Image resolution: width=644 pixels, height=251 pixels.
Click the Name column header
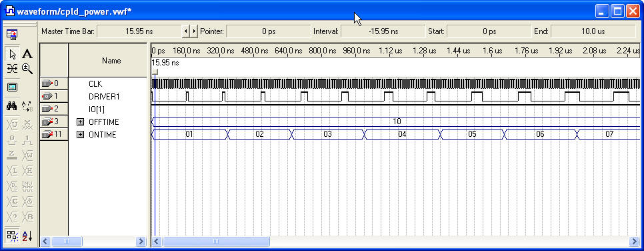108,60
